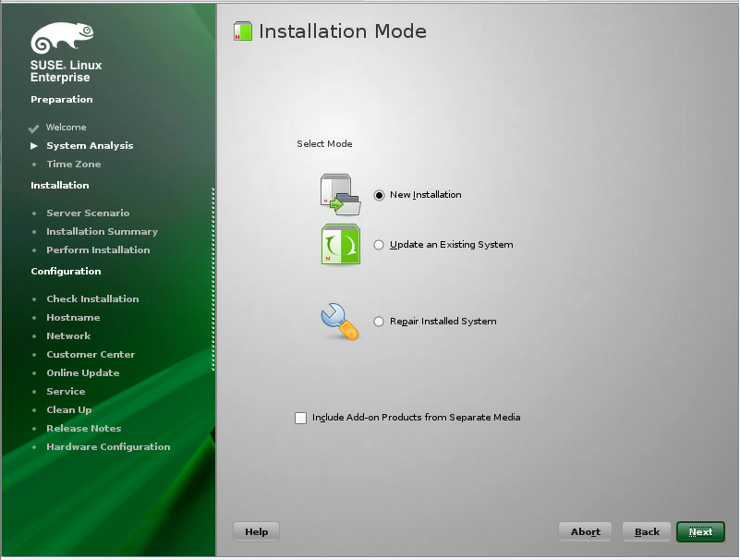Screen dimensions: 740x560
Task: Open the Help button
Action: pos(256,531)
